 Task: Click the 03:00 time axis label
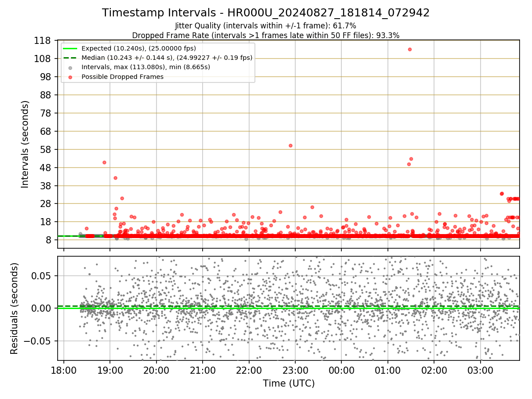(x=481, y=370)
